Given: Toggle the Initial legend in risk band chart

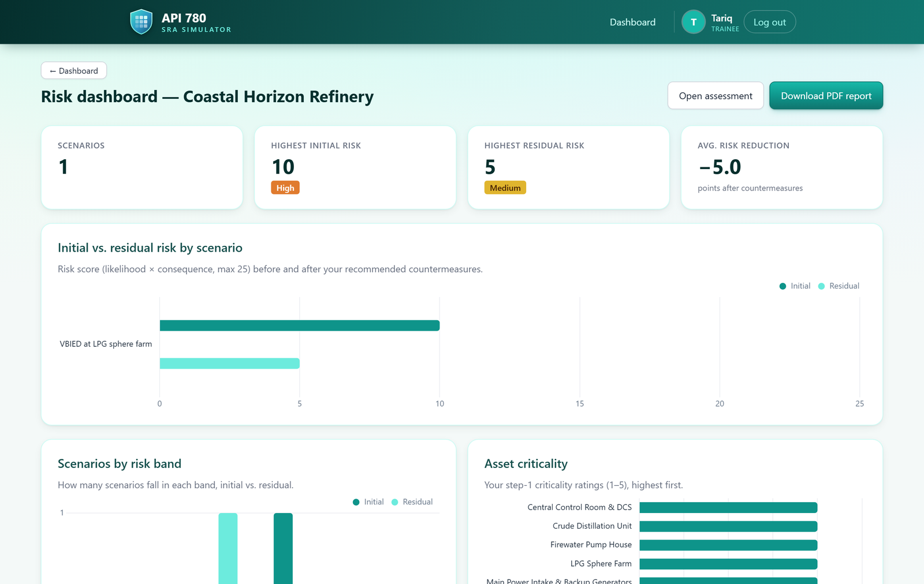Looking at the screenshot, I should pos(368,501).
